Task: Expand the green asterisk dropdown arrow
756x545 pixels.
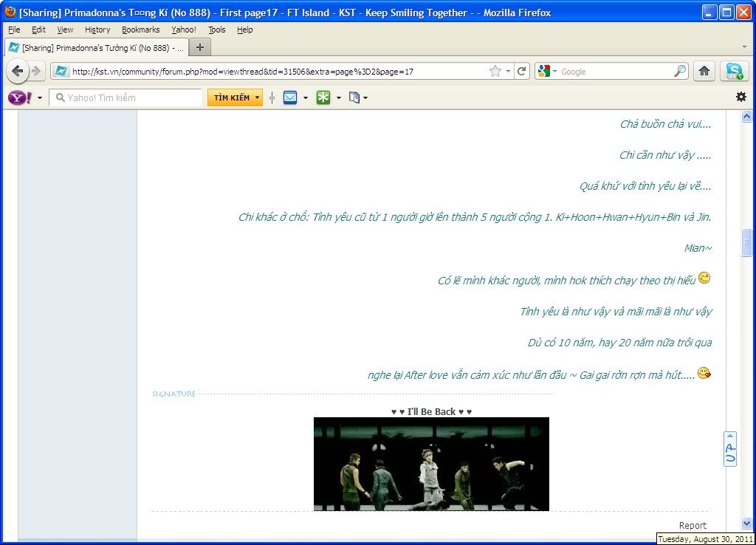Action: coord(338,98)
